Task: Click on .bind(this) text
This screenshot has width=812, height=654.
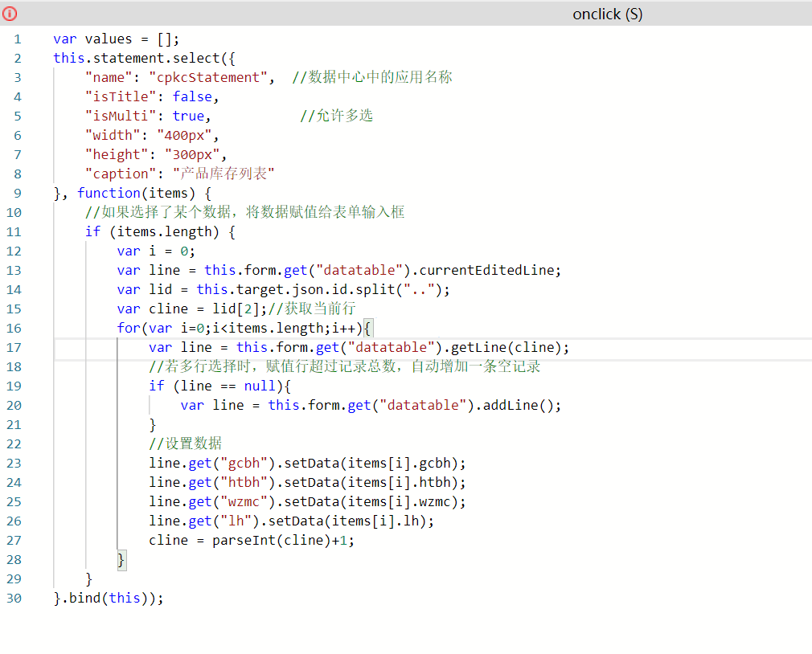Action: click(x=105, y=599)
